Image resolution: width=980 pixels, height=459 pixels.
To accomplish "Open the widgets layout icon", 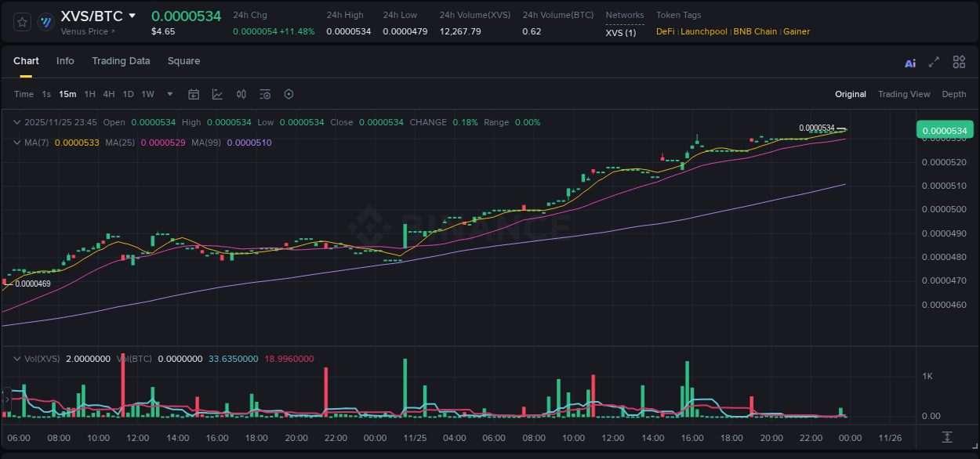I will pos(958,62).
